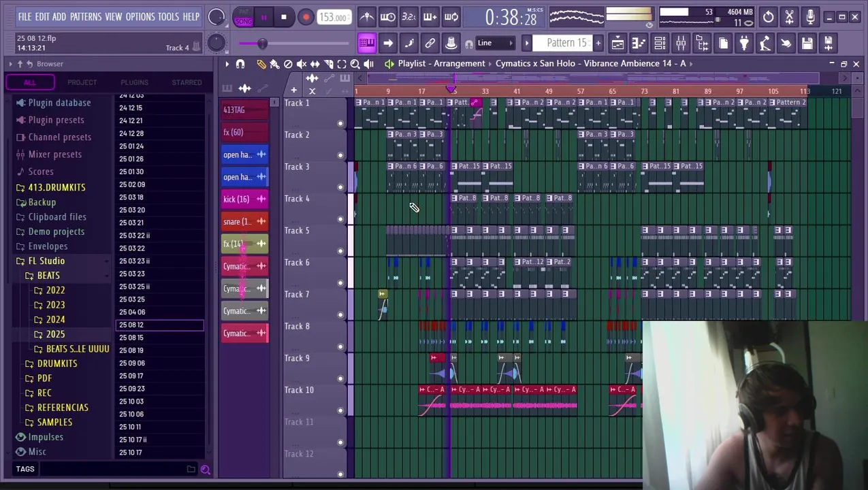Open the Playlist view from the toolbar

click(617, 44)
